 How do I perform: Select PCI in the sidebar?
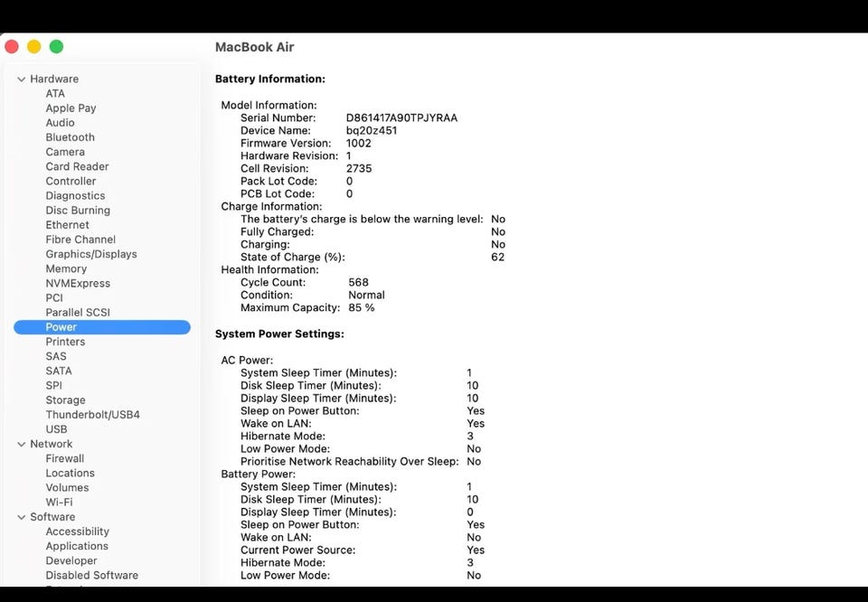click(x=54, y=297)
